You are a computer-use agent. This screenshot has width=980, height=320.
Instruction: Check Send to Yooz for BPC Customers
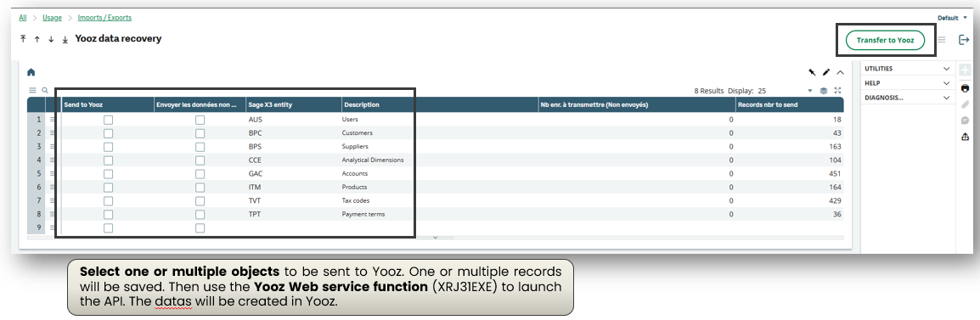pyautogui.click(x=108, y=133)
